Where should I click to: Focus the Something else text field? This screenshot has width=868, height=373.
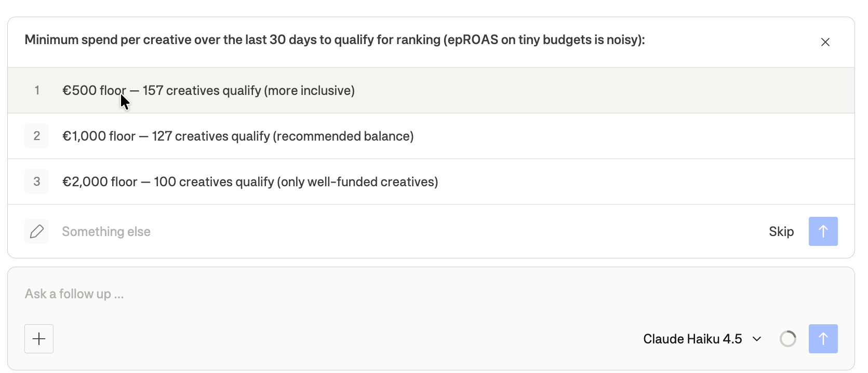click(405, 231)
